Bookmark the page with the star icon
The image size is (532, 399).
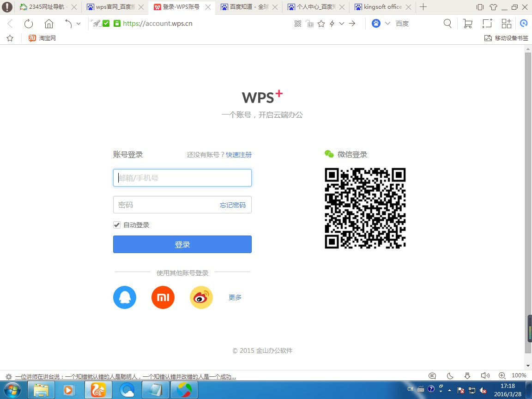click(x=321, y=23)
